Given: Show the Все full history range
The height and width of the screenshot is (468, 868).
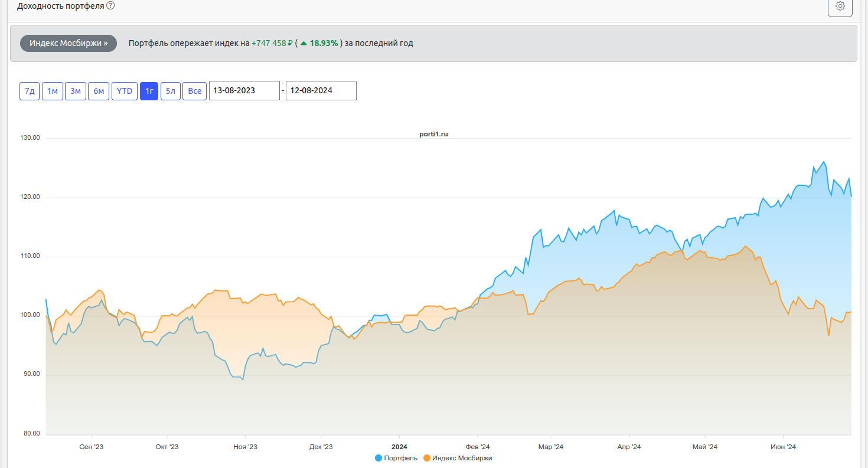Looking at the screenshot, I should click(195, 91).
